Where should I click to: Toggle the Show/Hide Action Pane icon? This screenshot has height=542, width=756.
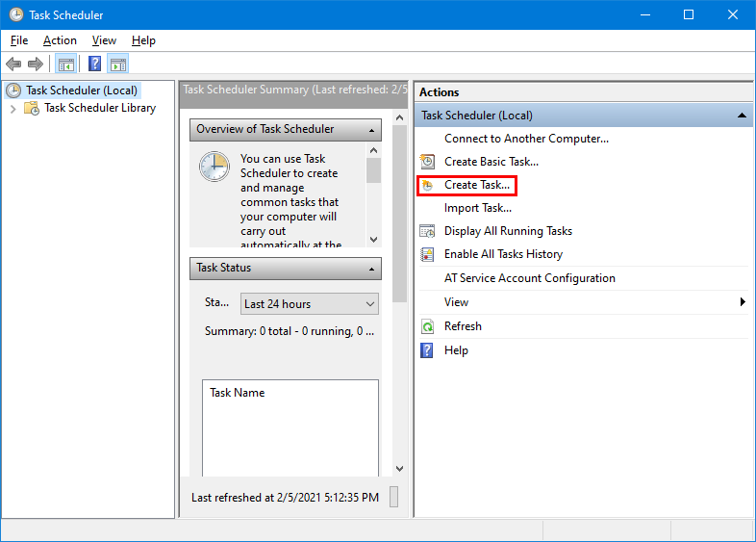(118, 64)
